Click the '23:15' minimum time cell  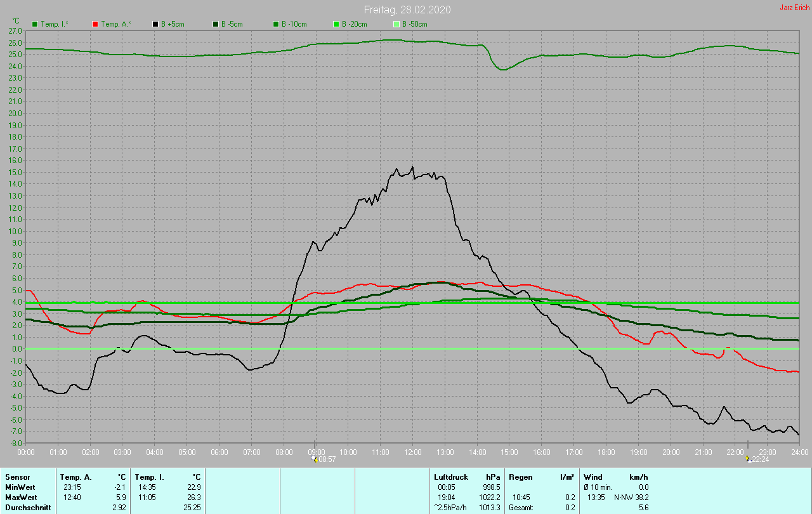click(72, 487)
